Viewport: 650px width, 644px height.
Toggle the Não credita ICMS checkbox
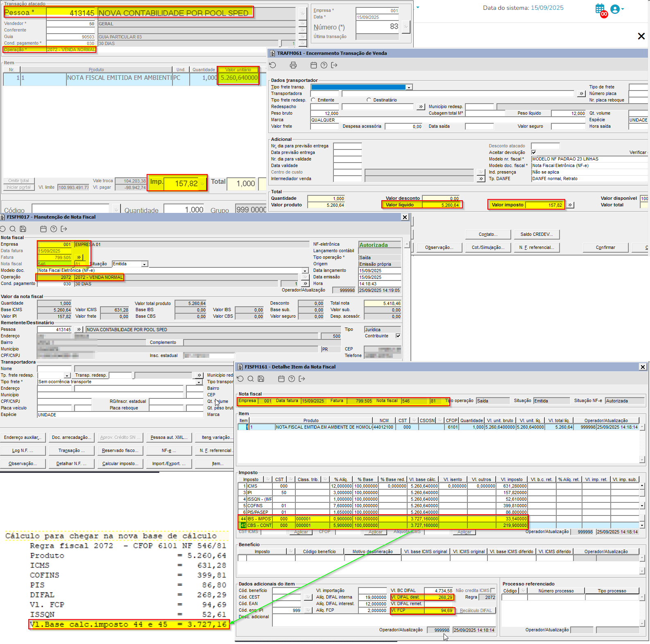[x=493, y=590]
